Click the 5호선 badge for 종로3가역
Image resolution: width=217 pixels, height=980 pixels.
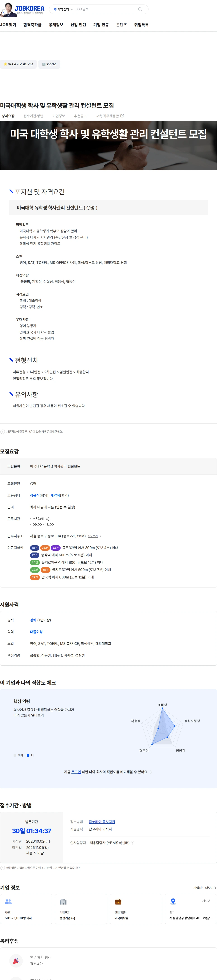point(56,548)
